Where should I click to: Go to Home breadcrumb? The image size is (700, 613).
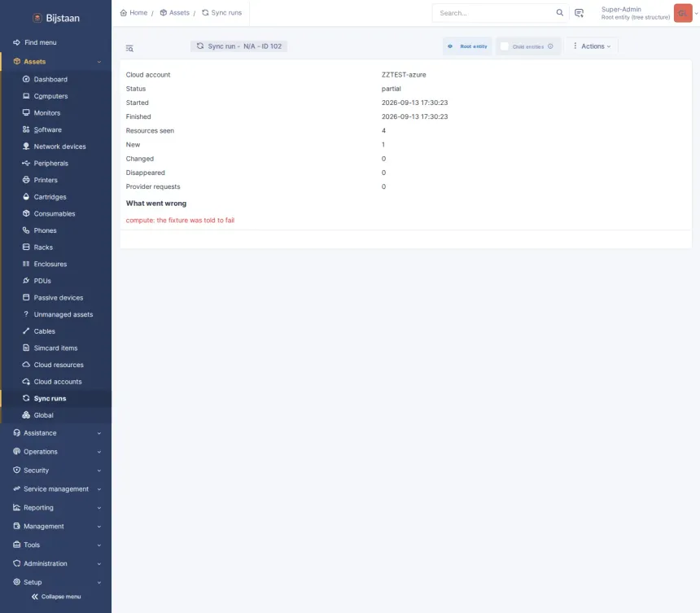[134, 12]
